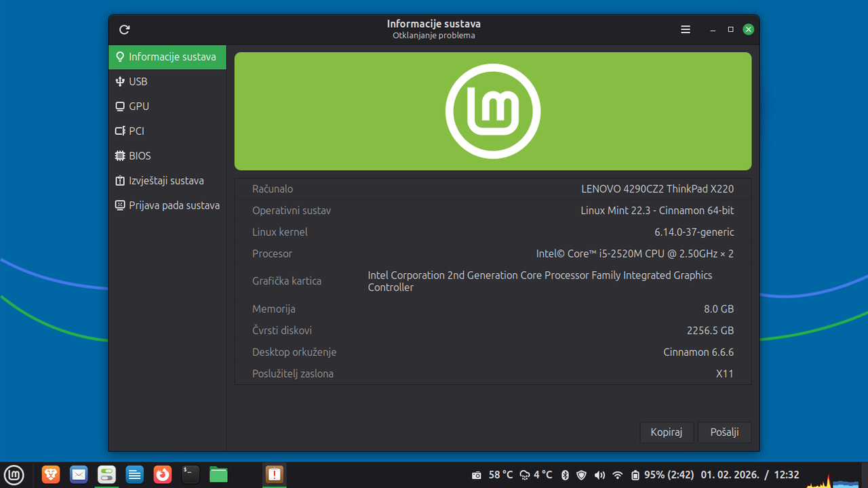Open the Wi-Fi network tray icon
The height and width of the screenshot is (488, 868).
click(x=617, y=475)
